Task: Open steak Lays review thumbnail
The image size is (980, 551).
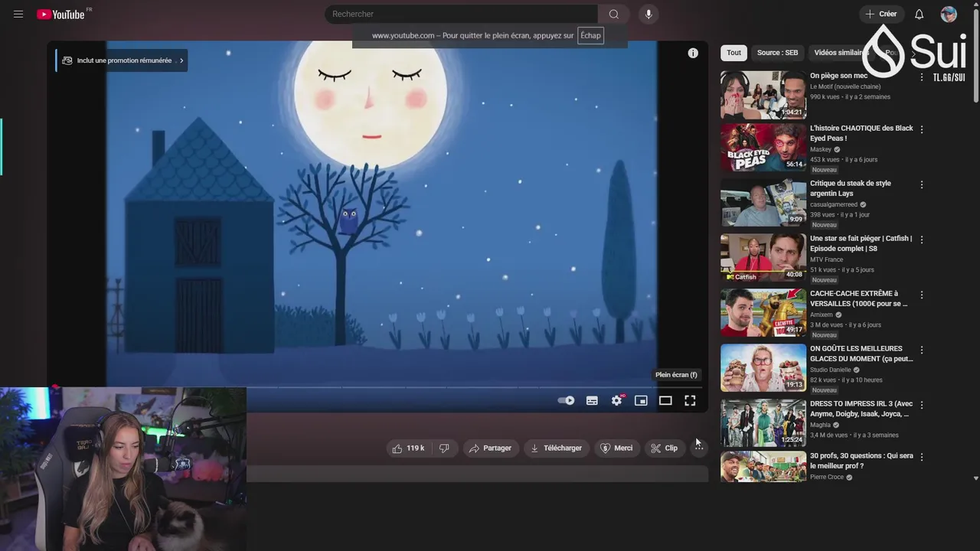Action: pos(763,202)
